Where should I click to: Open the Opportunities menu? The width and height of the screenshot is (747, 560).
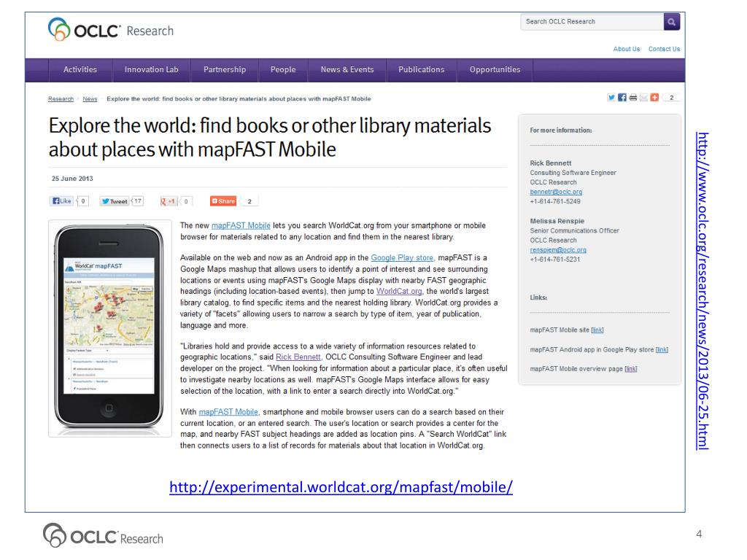[x=495, y=69]
